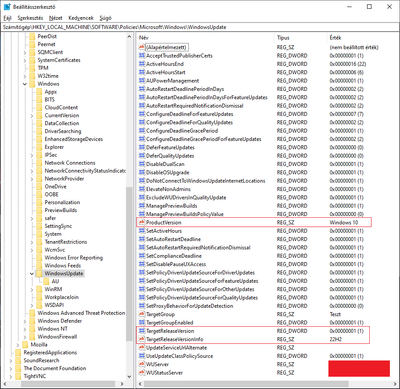
Task: Open the Kedvencek menu
Action: pyautogui.click(x=81, y=18)
